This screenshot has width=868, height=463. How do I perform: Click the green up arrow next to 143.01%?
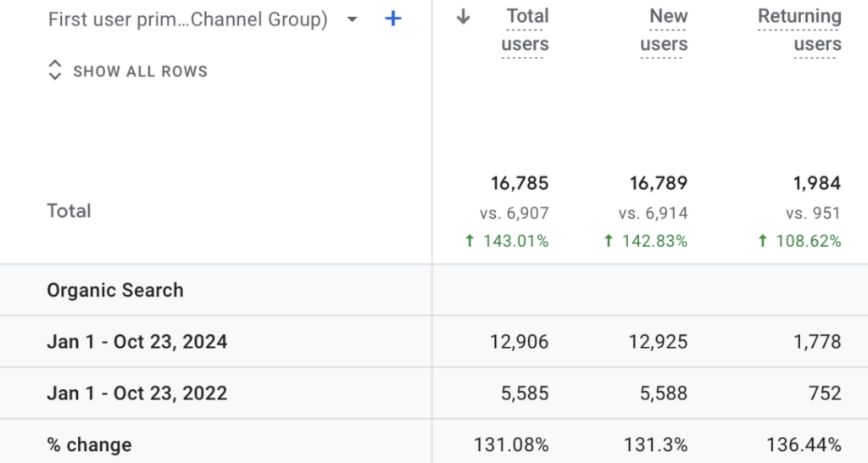coord(470,242)
